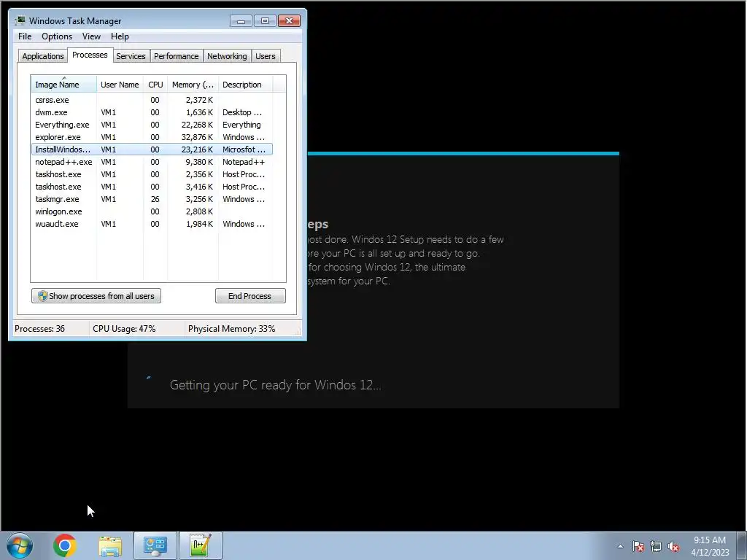Click Show processes from all users
The width and height of the screenshot is (747, 560).
coord(96,296)
